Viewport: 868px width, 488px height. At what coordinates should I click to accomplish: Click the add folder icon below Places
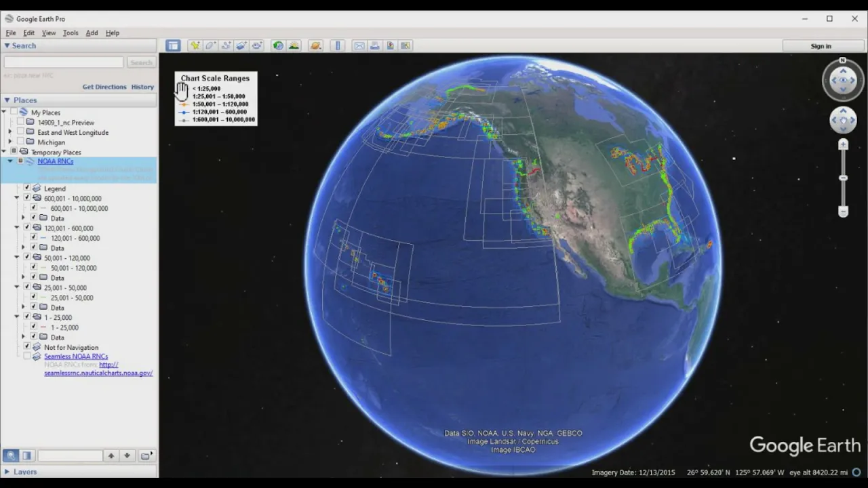[x=146, y=455]
